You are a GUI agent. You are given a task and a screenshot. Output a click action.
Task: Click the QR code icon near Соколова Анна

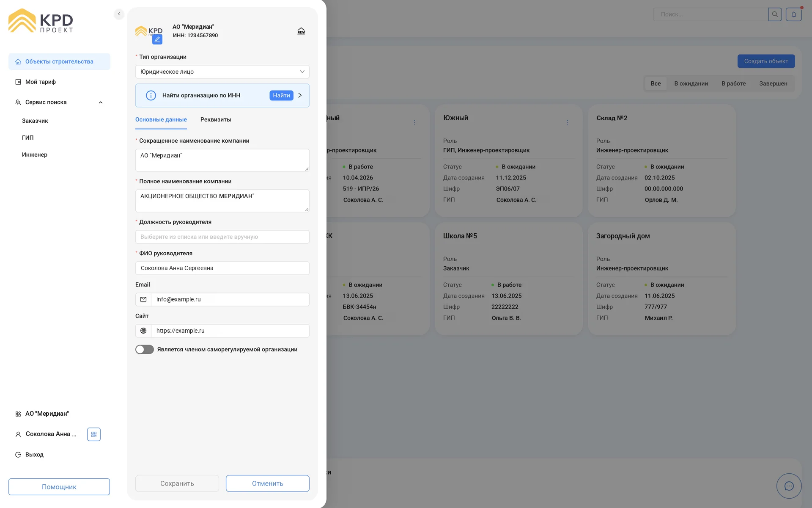point(94,434)
